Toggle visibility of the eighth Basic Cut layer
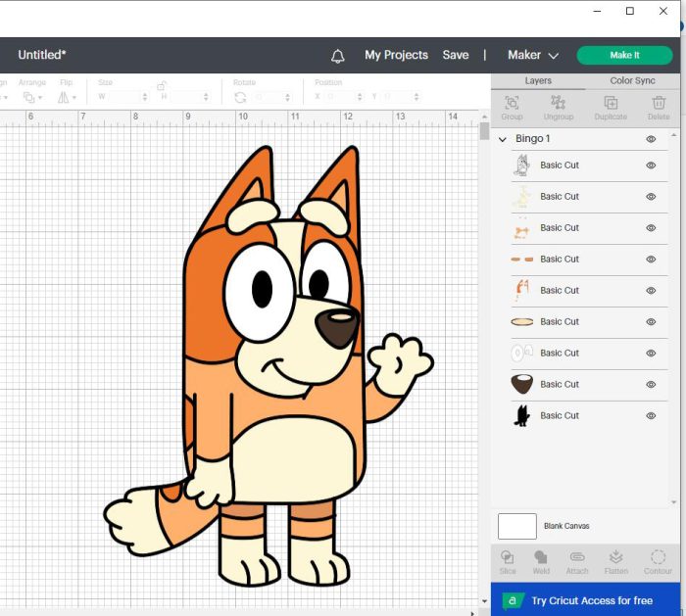This screenshot has height=616, width=686. [651, 384]
